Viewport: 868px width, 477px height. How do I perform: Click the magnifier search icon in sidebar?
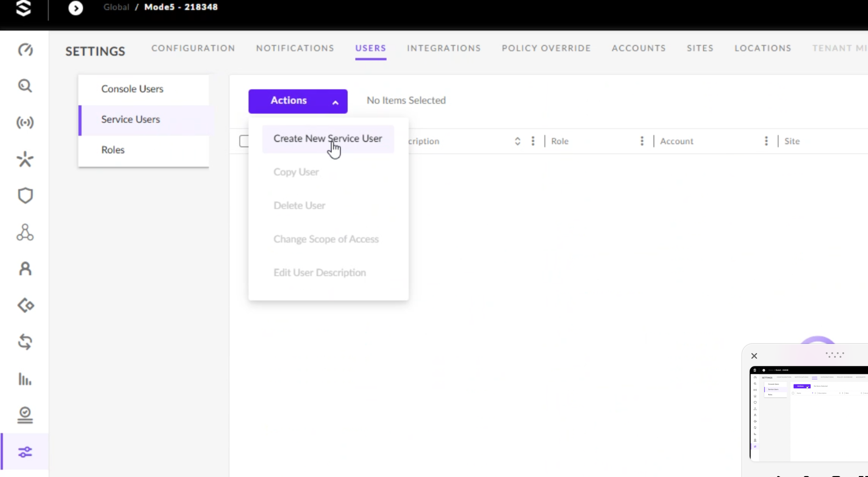(x=25, y=86)
